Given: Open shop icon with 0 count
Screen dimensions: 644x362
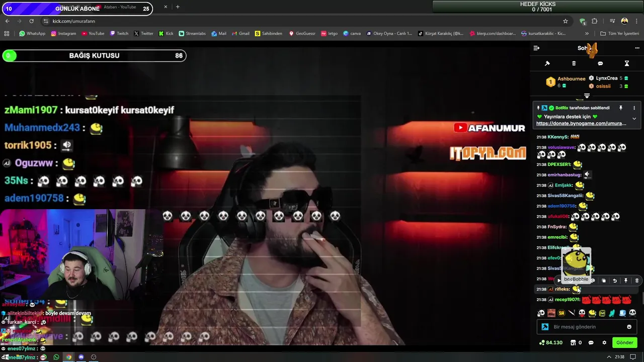Looking at the screenshot, I should (x=576, y=343).
